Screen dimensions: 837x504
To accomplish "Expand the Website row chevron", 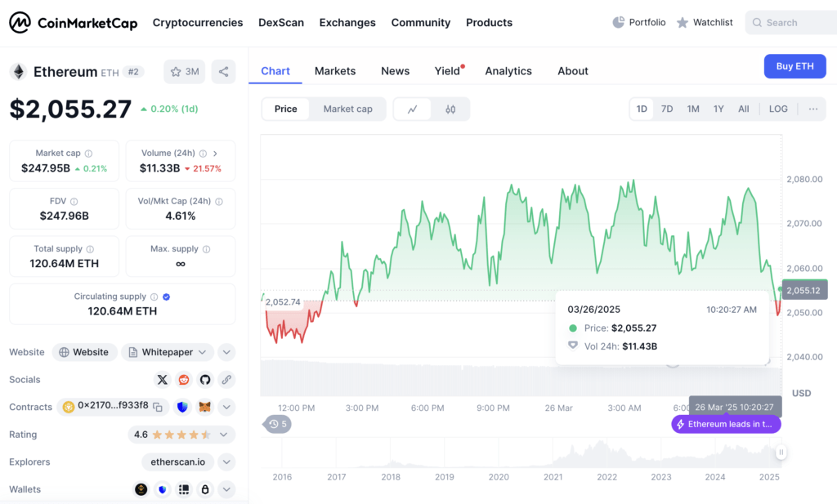I will tap(226, 352).
